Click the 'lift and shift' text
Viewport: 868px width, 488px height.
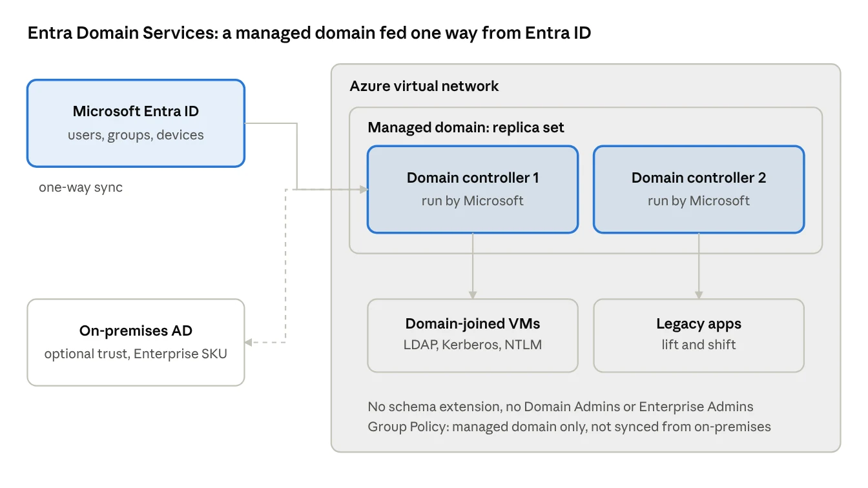click(x=699, y=345)
